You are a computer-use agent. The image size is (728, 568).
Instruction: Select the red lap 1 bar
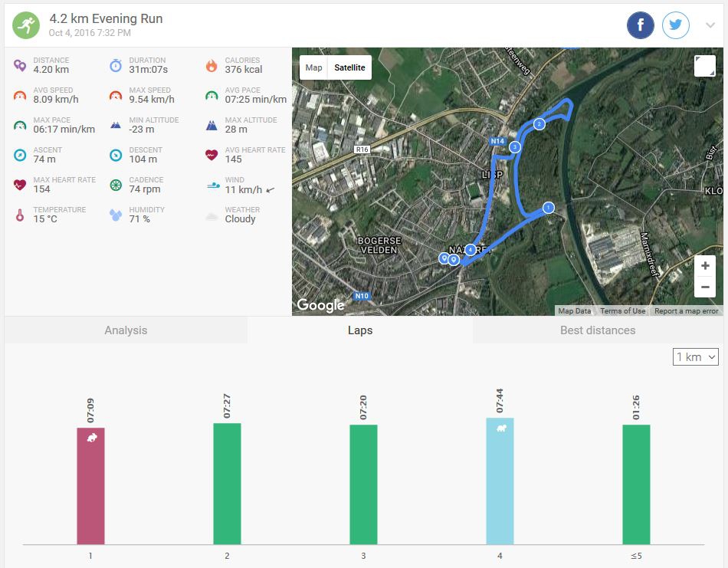click(90, 486)
